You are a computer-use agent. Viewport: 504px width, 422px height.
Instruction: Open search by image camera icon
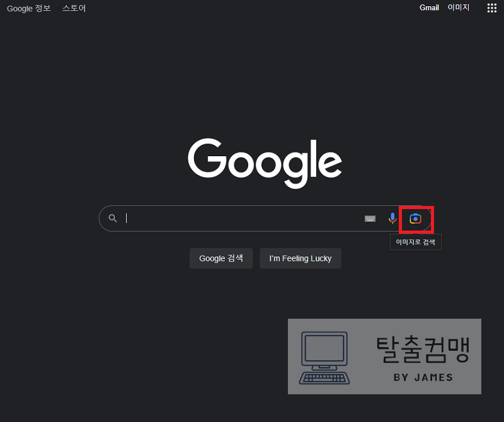coord(415,219)
